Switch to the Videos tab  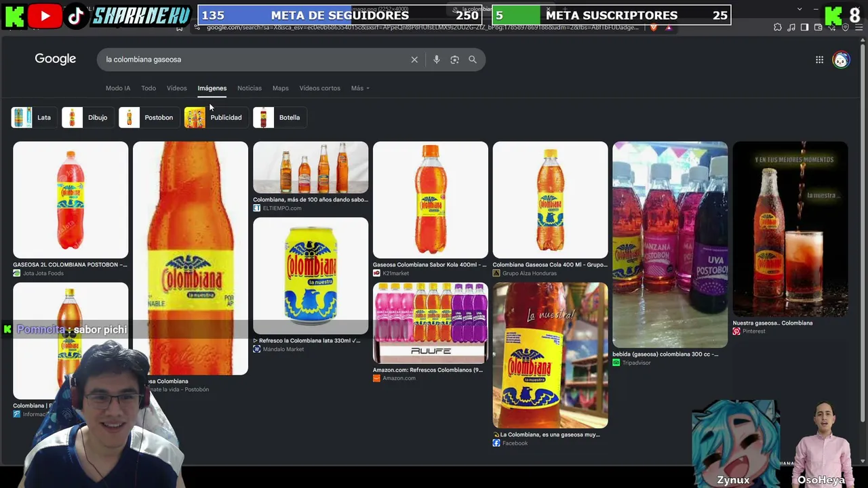pyautogui.click(x=177, y=88)
